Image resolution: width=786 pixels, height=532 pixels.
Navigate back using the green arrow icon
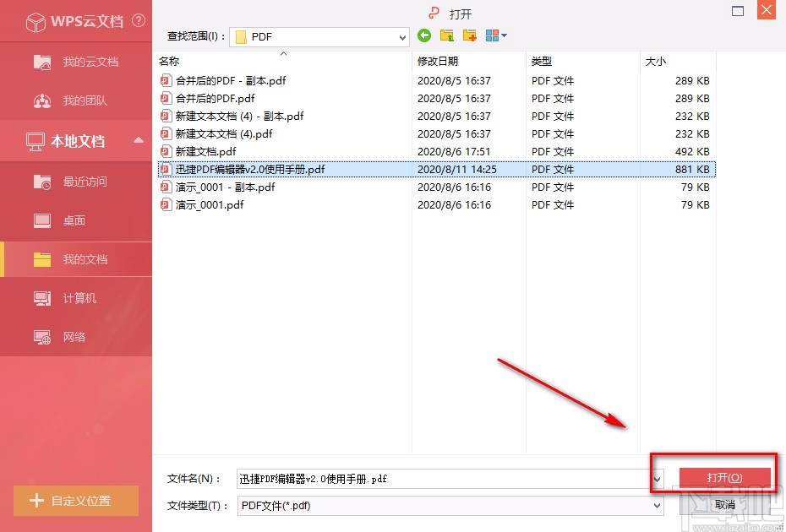pyautogui.click(x=423, y=36)
